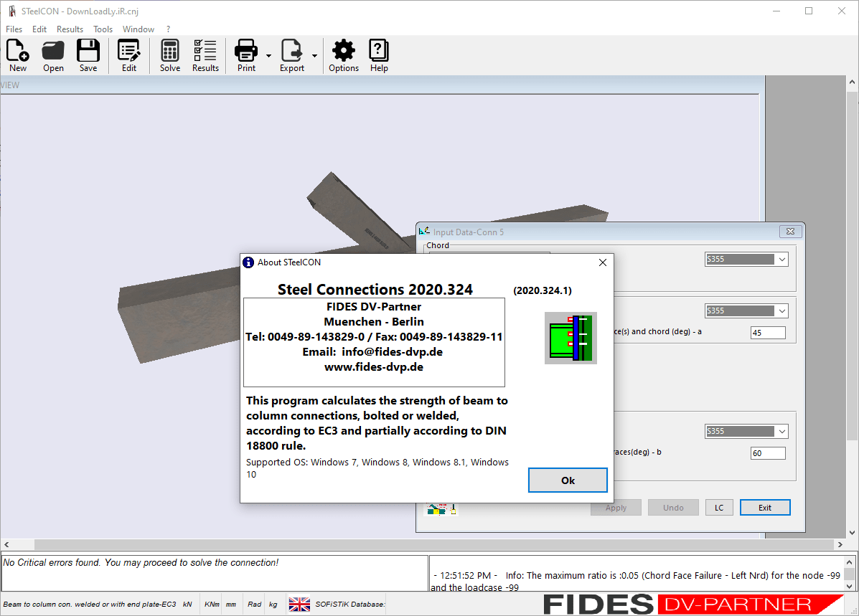Click the Input Data window title icon
Screen dimensions: 859x616
pos(424,232)
